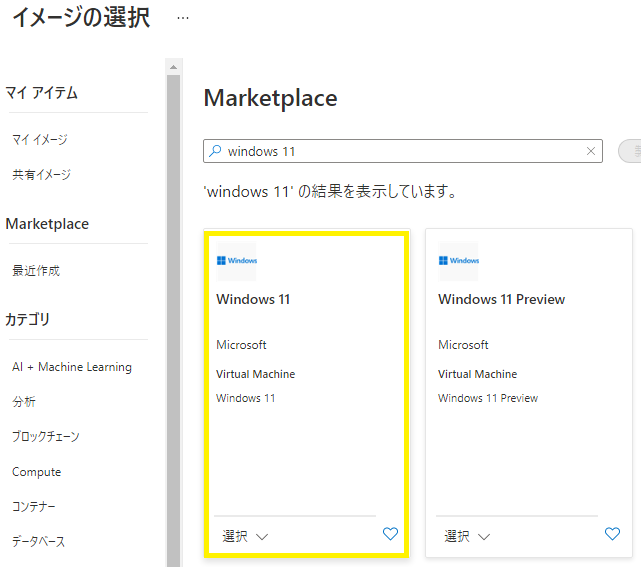
Task: Click 'Virtual Machine' text on Windows 11 card
Action: tap(256, 374)
